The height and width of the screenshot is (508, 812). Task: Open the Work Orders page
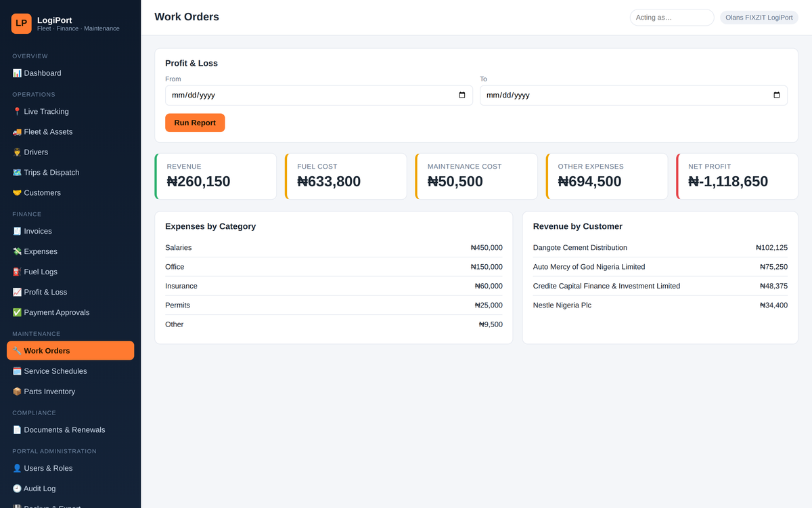[70, 351]
